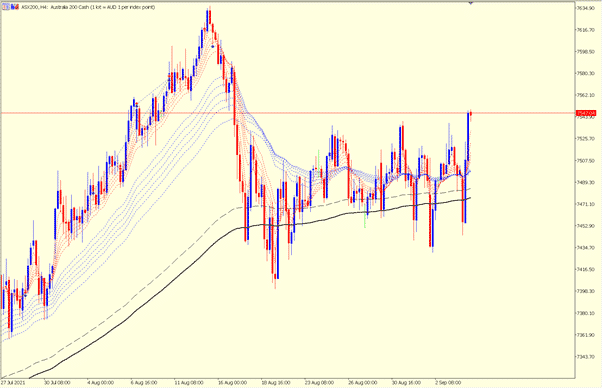Click the 4 Aug 00:00 date label
This screenshot has width=602, height=388.
(x=101, y=383)
